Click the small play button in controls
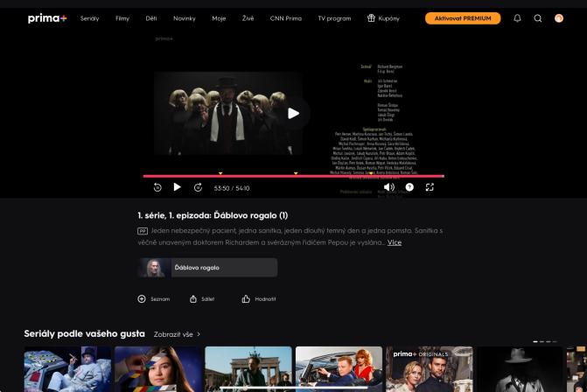 (x=178, y=187)
